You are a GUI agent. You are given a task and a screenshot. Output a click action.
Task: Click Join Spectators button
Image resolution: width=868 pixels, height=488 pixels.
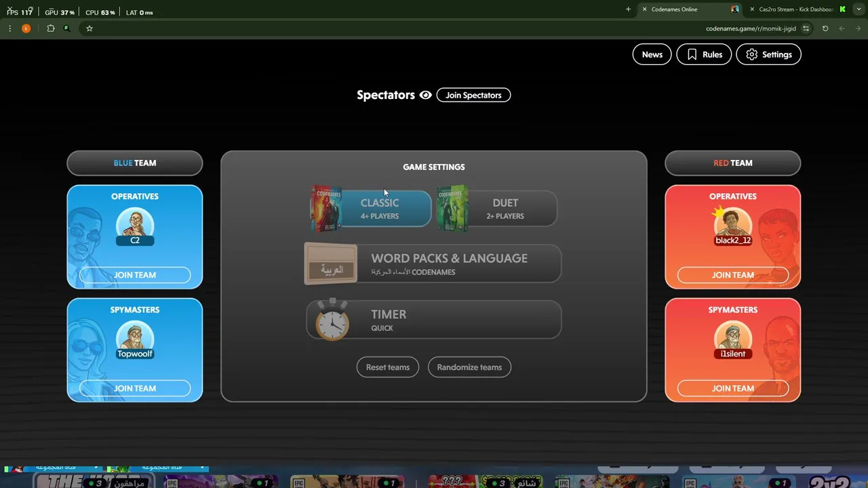coord(473,95)
